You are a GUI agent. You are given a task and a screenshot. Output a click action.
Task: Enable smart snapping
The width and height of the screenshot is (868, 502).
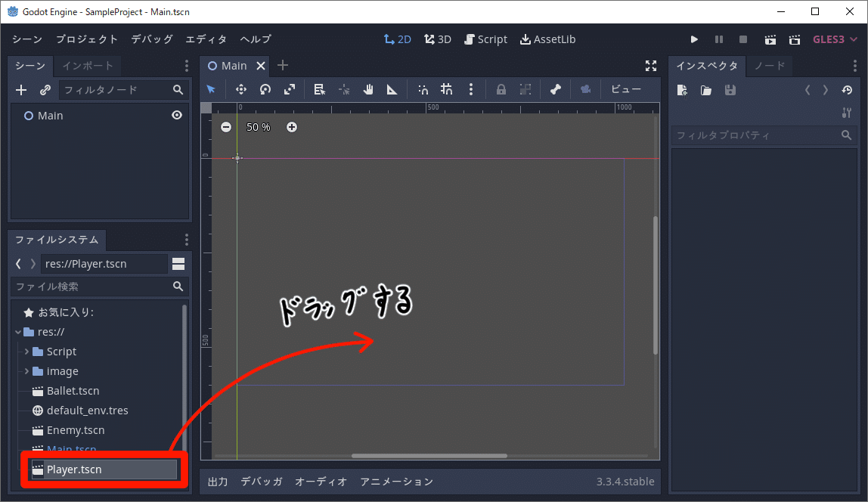tap(423, 89)
